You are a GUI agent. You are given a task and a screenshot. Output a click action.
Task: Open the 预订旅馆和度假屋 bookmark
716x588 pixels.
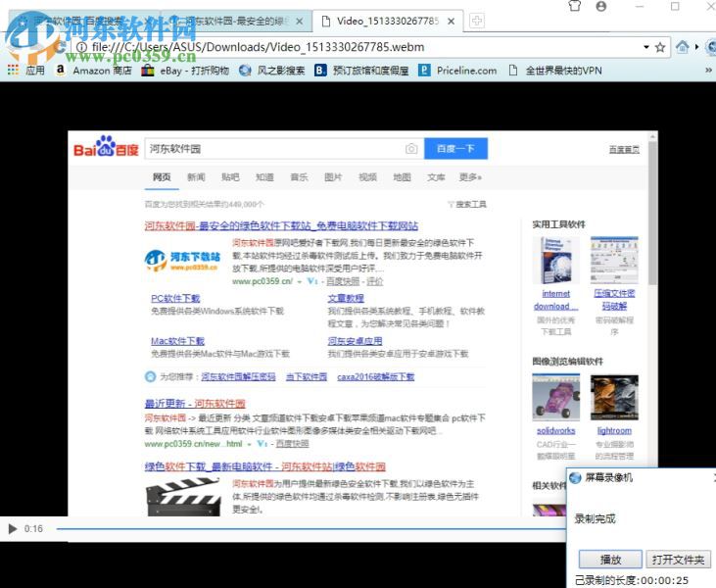[361, 71]
